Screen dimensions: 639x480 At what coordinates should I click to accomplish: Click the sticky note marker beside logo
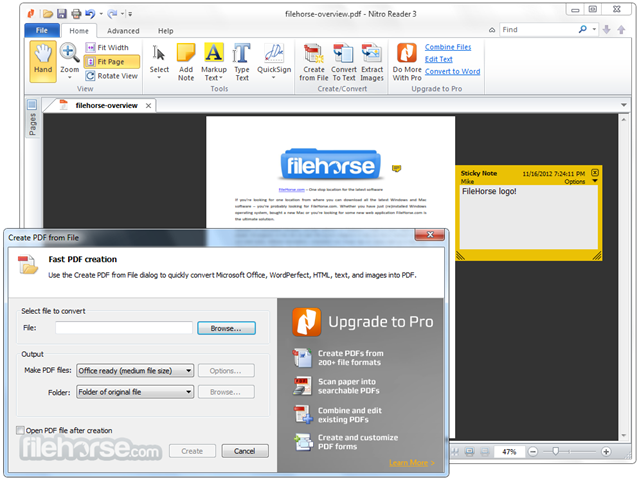pos(396,168)
